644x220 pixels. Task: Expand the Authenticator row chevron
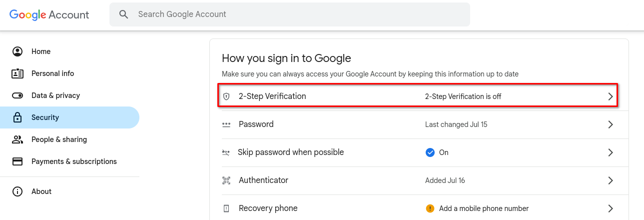click(610, 180)
